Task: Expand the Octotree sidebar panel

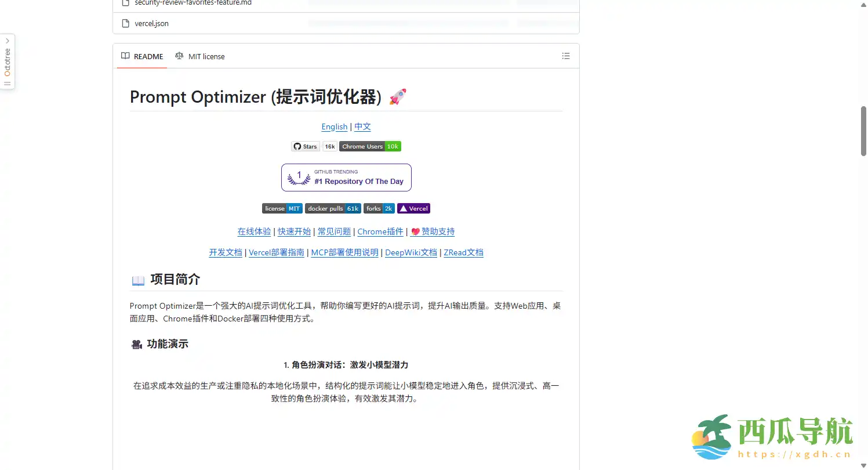Action: tap(7, 41)
